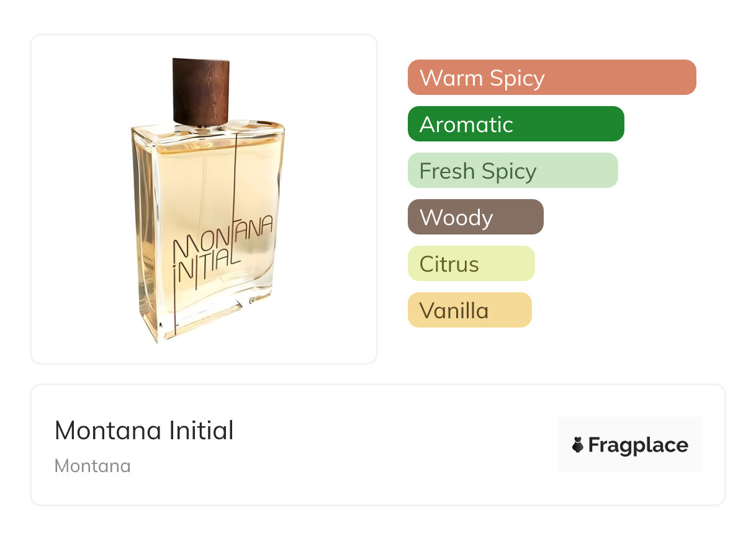Select the Vanilla accord bar
The width and height of the screenshot is (756, 536).
pos(469,310)
